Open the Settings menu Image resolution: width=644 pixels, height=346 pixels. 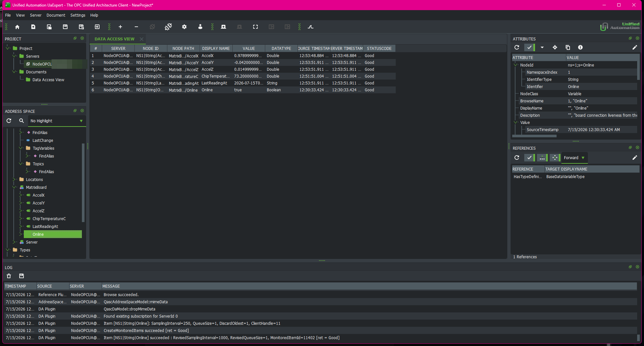78,15
